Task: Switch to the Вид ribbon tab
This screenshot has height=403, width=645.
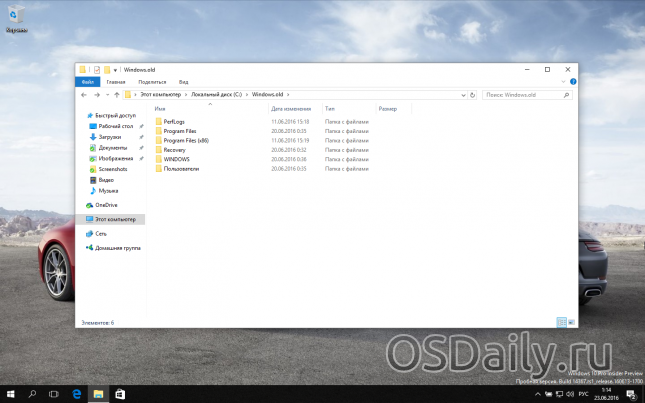Action: coord(183,82)
